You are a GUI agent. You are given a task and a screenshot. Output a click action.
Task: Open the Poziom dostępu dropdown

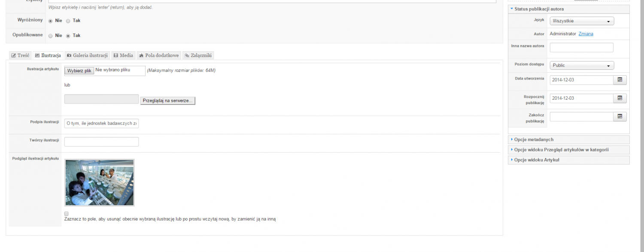pos(582,65)
